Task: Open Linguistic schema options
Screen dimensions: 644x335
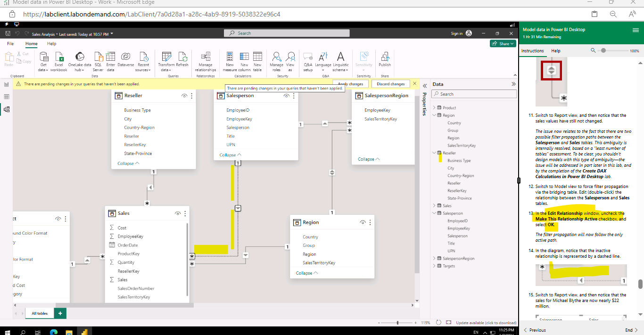Action: [341, 62]
